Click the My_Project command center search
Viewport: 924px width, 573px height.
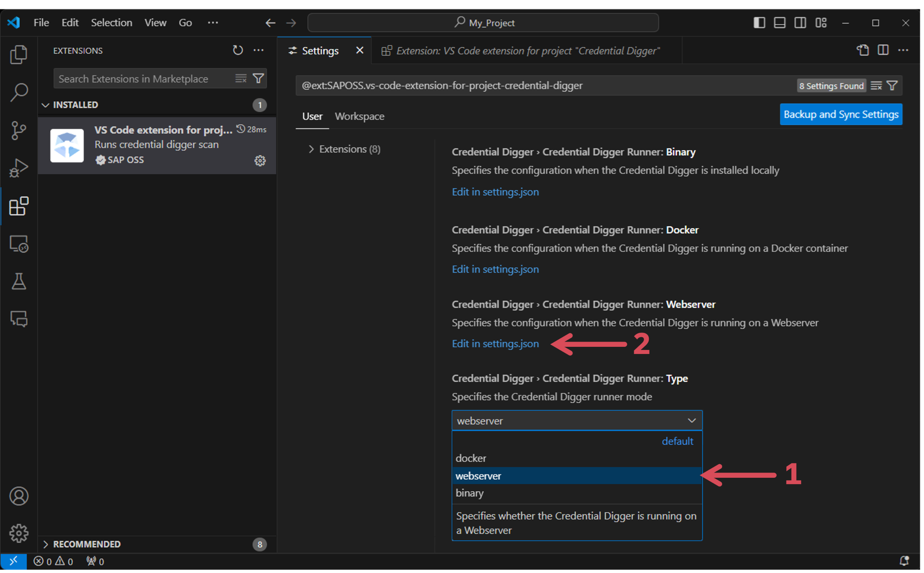(483, 23)
